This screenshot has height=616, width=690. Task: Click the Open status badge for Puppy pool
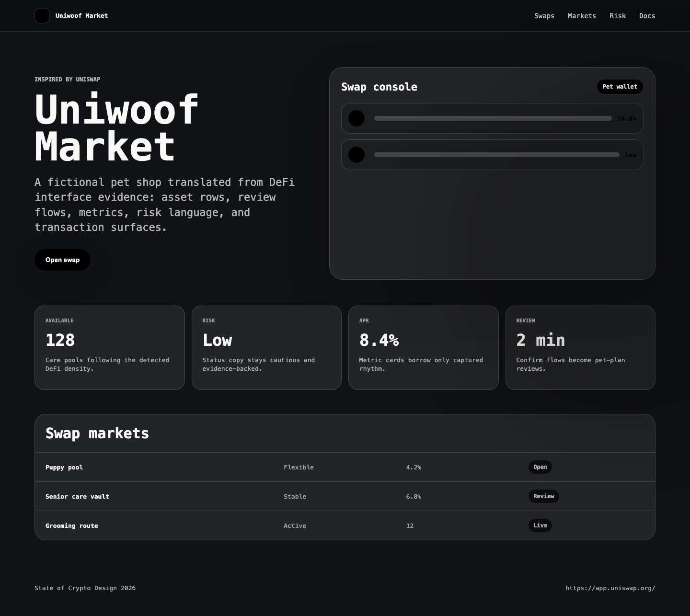540,467
